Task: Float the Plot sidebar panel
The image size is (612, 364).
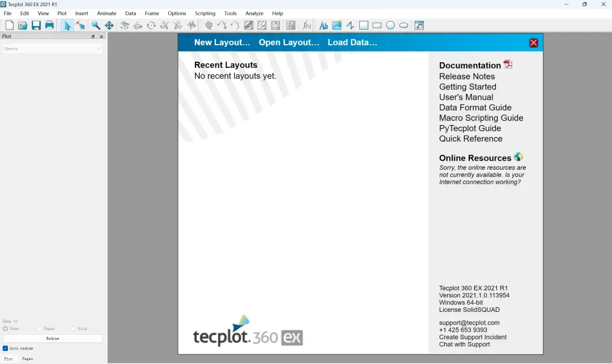Action: 93,36
